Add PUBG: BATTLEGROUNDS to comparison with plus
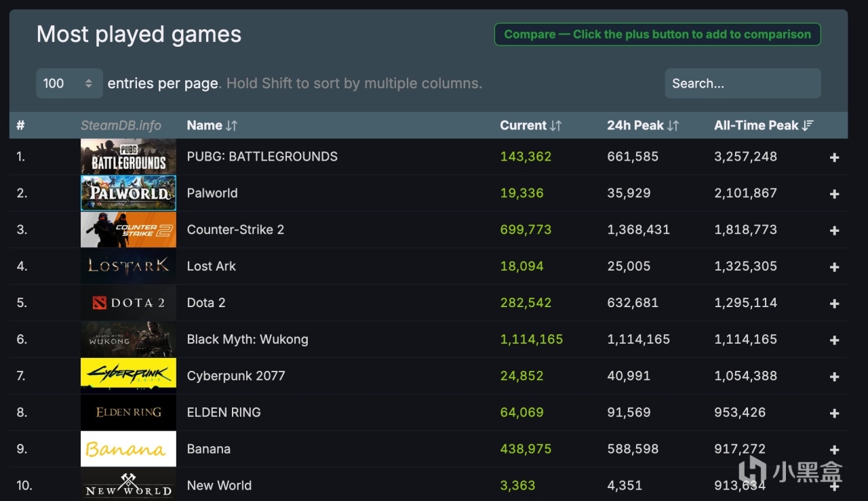This screenshot has width=868, height=501. click(834, 157)
